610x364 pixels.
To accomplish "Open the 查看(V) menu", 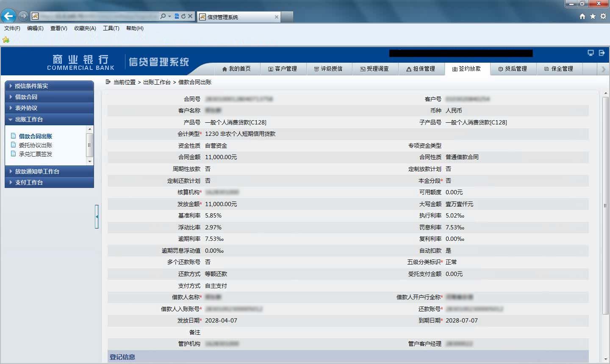I will click(58, 28).
